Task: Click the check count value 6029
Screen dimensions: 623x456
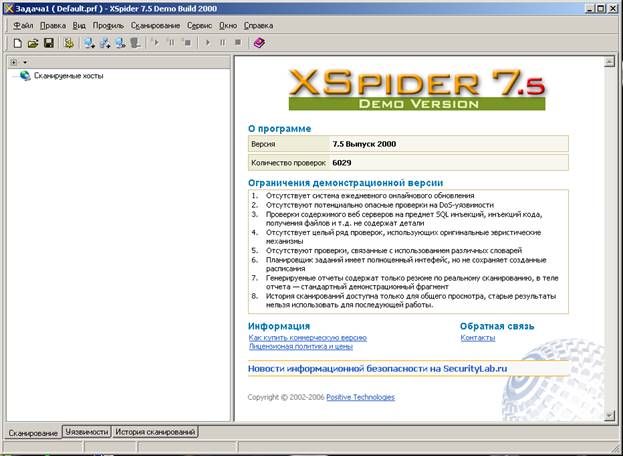Action: 342,162
